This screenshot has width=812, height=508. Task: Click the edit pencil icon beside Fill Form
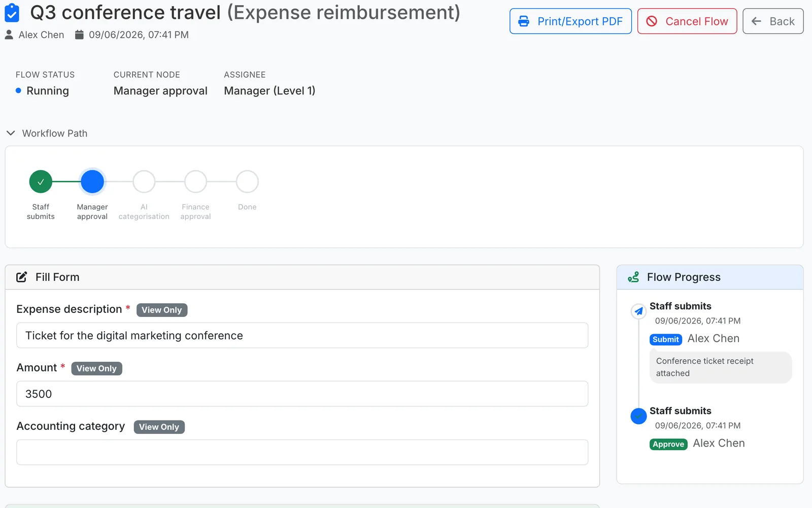(22, 277)
